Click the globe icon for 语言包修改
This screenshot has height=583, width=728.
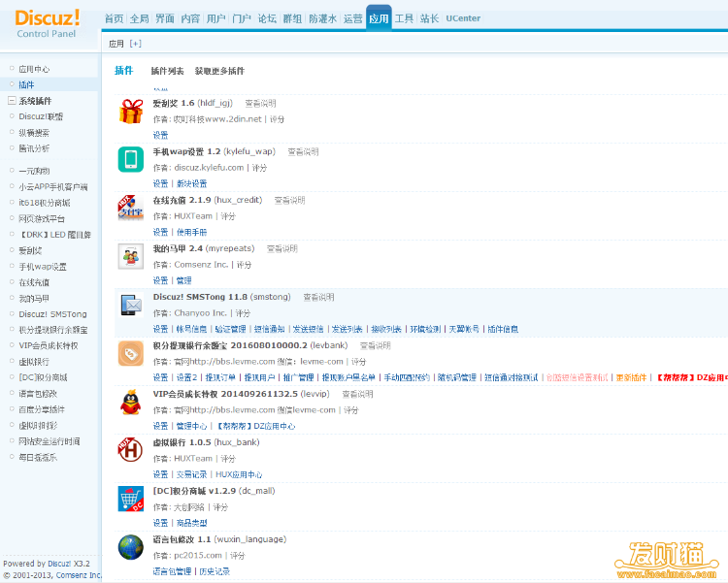[131, 548]
